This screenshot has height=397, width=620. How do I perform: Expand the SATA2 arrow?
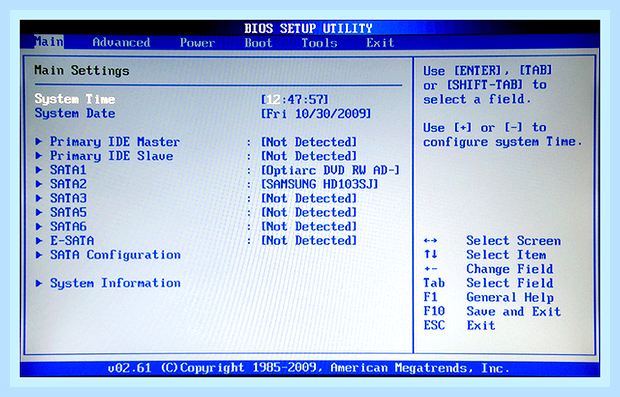(39, 184)
